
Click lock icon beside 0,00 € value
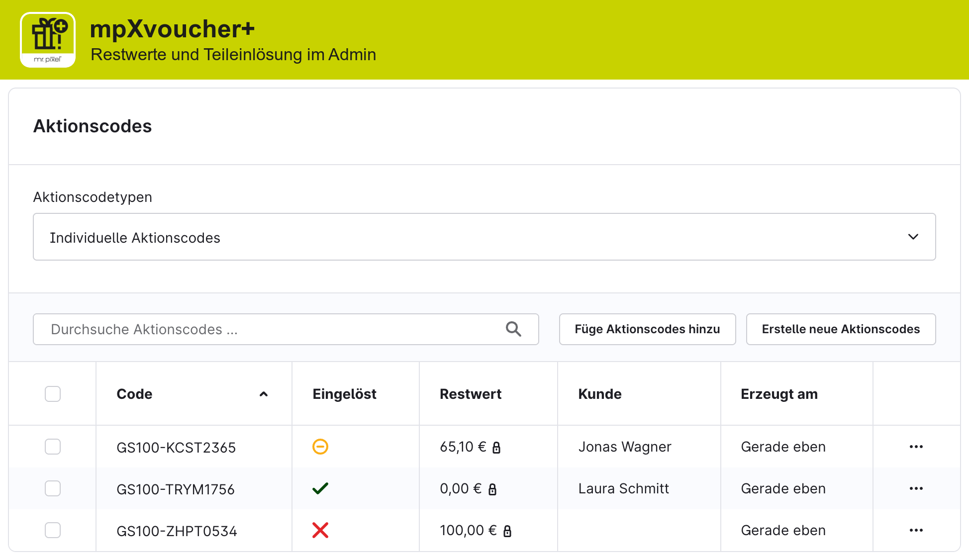point(492,489)
